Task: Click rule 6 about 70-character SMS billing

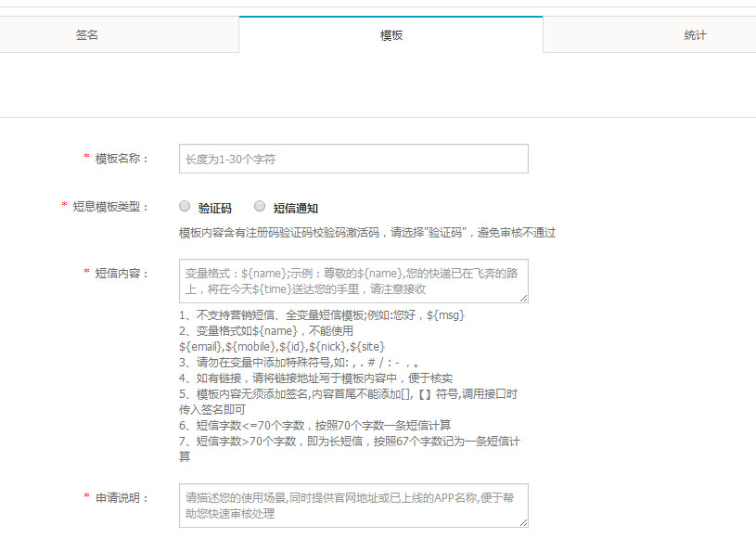Action: pyautogui.click(x=315, y=426)
